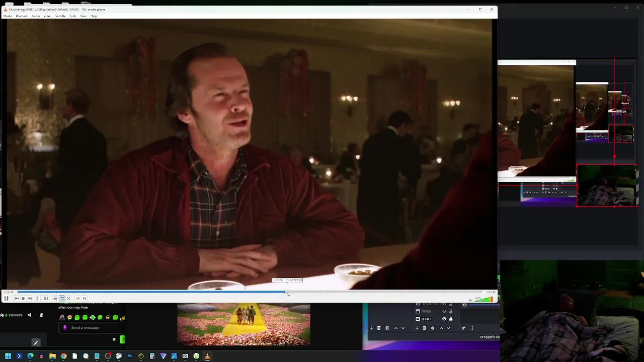
Task: Move OBS source up
Action: 441,328
